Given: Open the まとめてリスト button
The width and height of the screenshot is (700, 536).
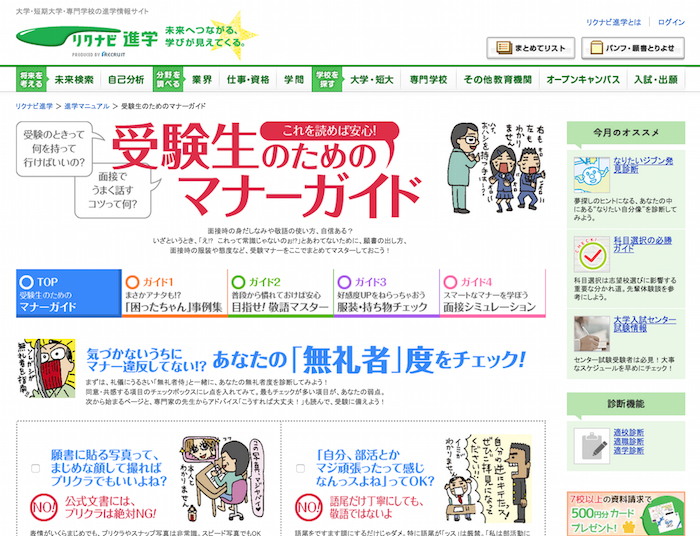Looking at the screenshot, I should pos(530,48).
